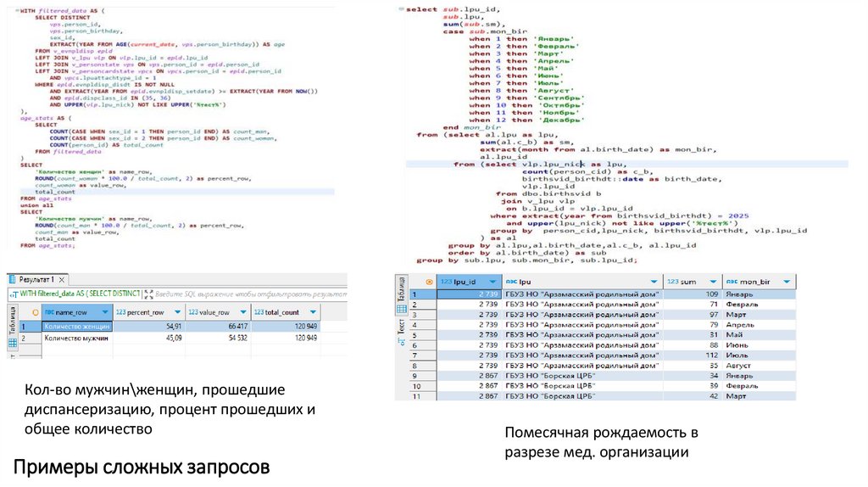868x487 pixels.
Task: Click 'Борская ЦРБ' cell in row 10
Action: pos(582,386)
